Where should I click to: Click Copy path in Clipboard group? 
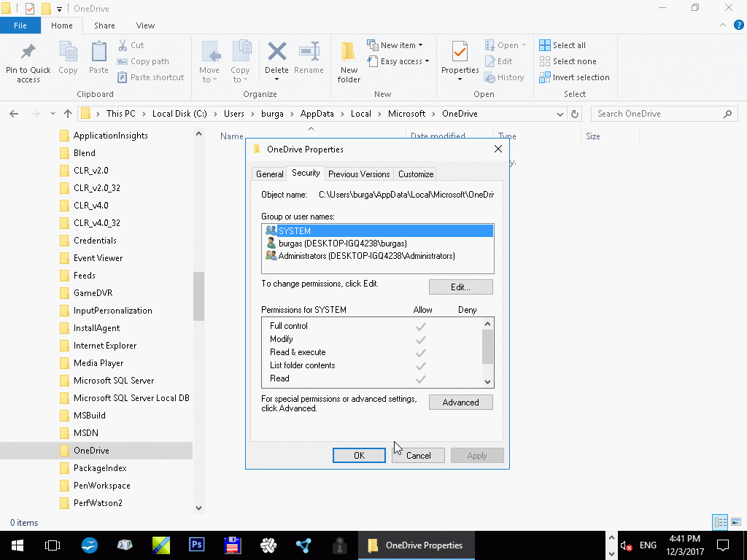[143, 61]
